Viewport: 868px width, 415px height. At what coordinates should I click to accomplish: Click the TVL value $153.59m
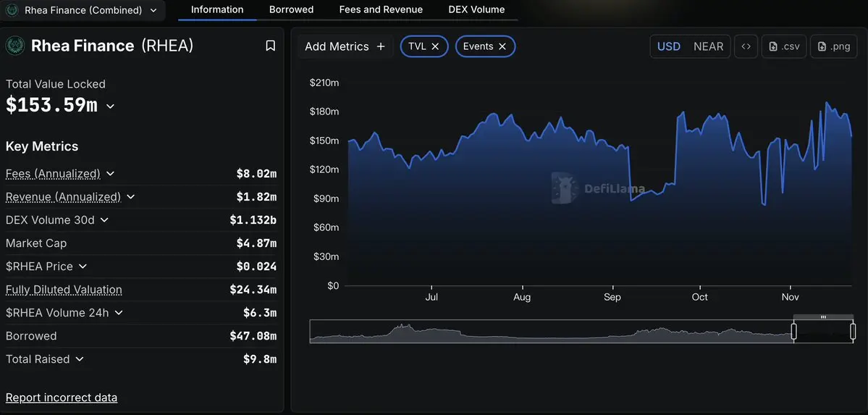point(51,105)
